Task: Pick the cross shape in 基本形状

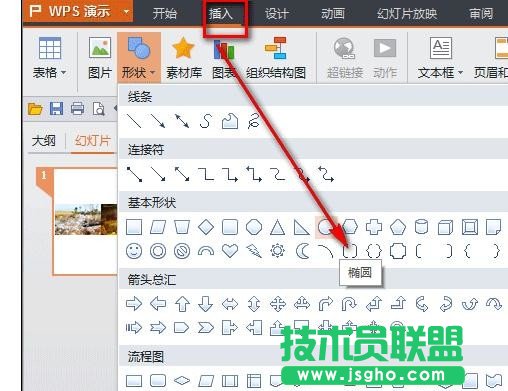Action: [x=374, y=227]
